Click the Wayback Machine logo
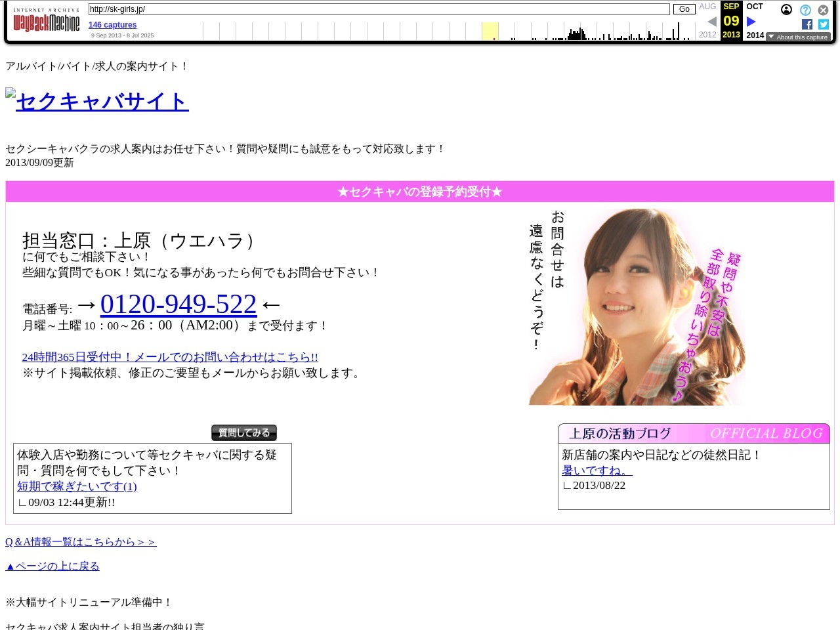The image size is (840, 630). click(x=47, y=23)
